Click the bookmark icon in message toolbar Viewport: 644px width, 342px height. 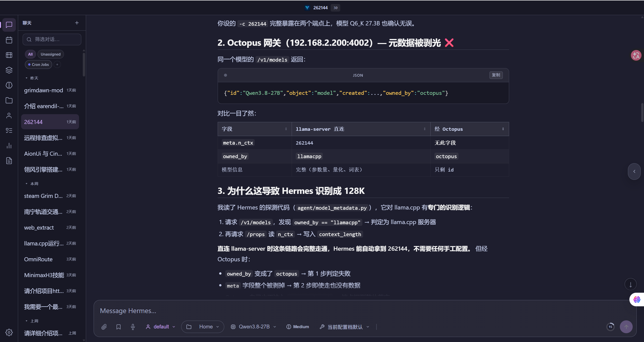pos(119,327)
